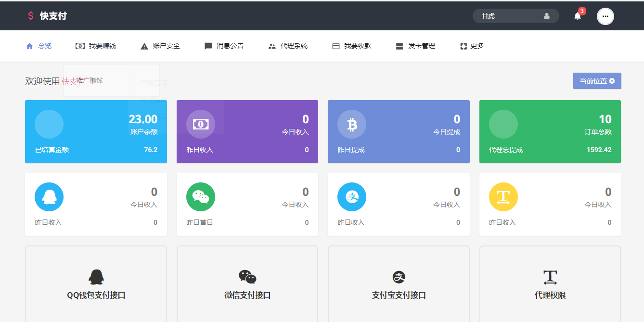Click the 昨日提成 label
This screenshot has height=322, width=644.
point(351,150)
